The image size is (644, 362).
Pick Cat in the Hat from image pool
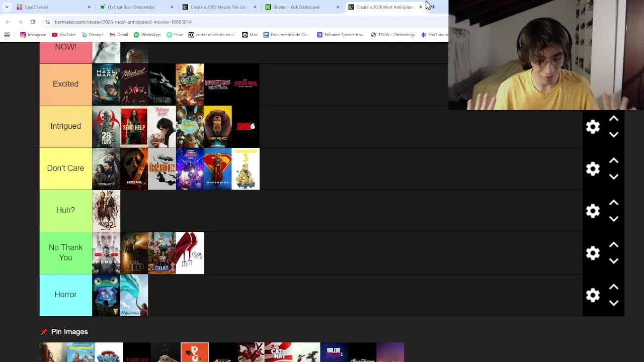pos(278,352)
